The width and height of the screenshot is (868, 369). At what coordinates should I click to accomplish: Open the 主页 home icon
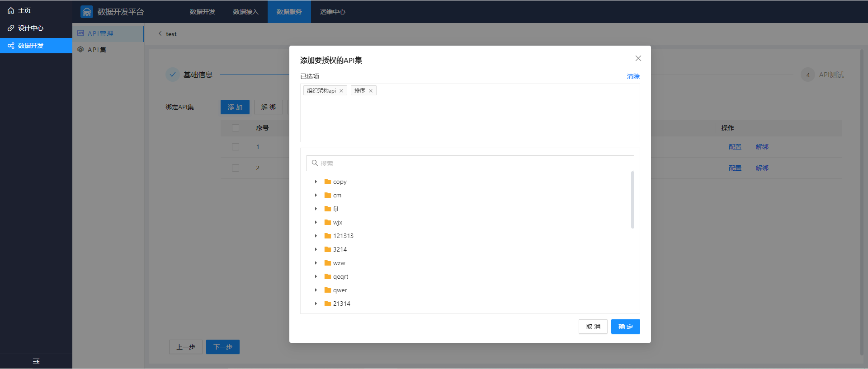click(x=11, y=10)
